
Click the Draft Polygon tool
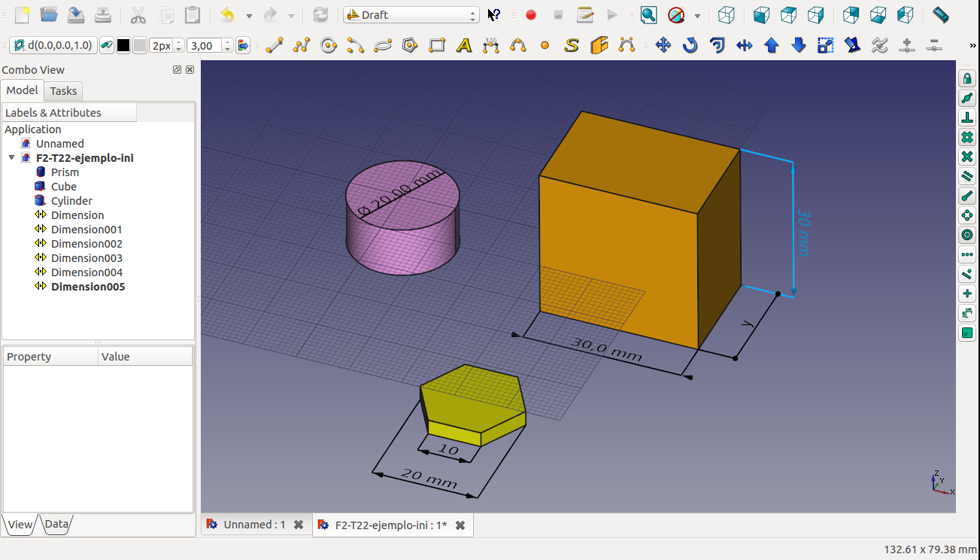(x=410, y=46)
